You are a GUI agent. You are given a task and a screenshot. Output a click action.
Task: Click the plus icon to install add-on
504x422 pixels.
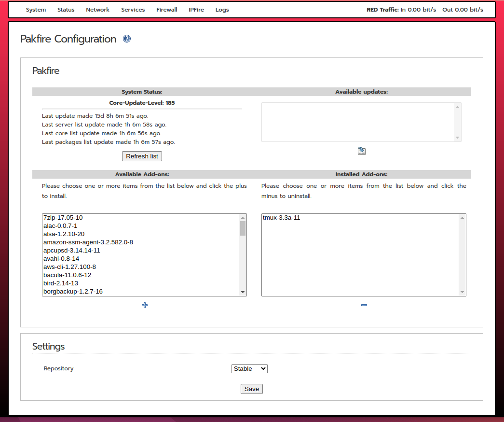(x=145, y=305)
